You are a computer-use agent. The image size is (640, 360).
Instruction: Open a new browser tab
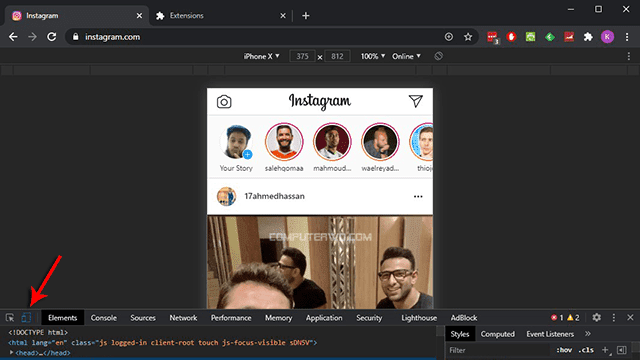pyautogui.click(x=306, y=16)
